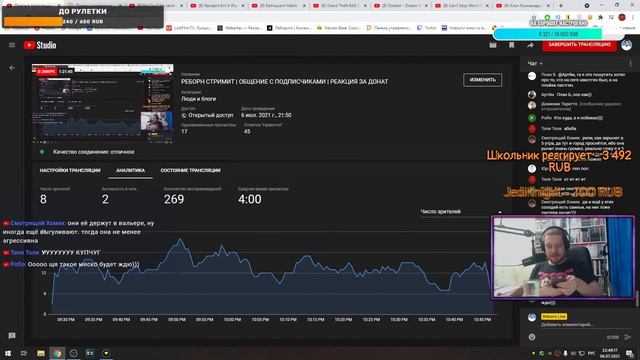This screenshot has height=360, width=640.
Task: Open Windows notification center
Action: coord(630,353)
